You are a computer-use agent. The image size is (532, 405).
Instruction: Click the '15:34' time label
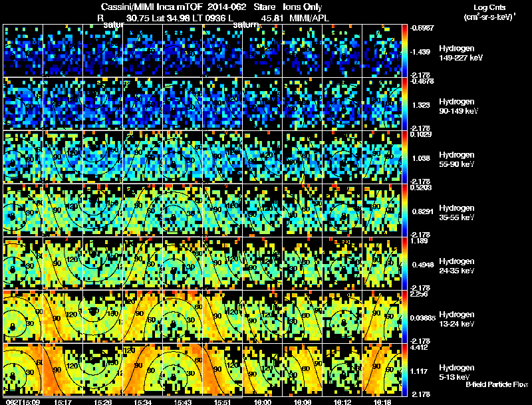142,402
